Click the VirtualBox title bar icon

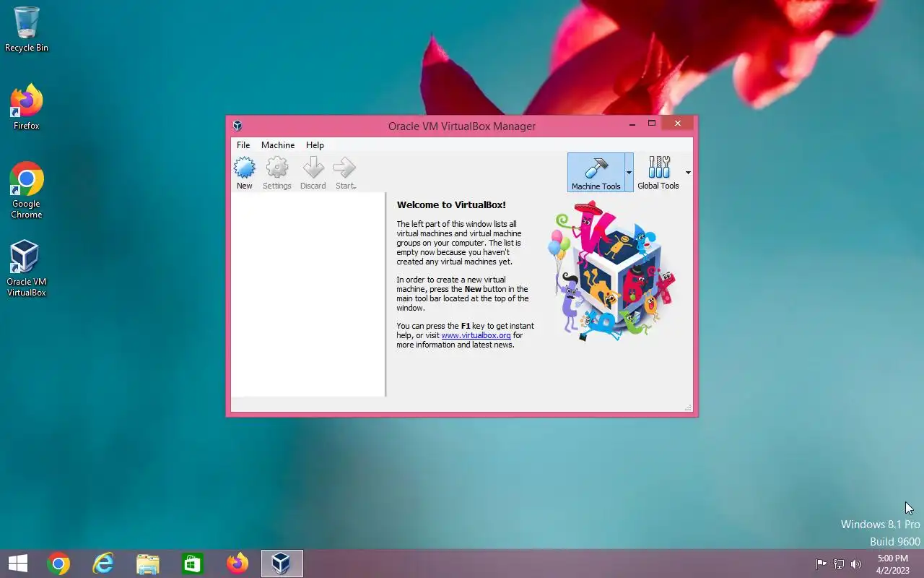237,126
